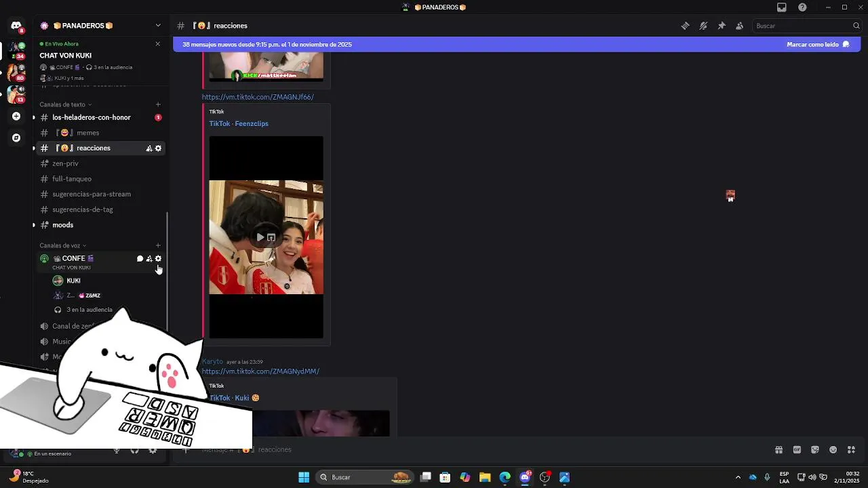The image size is (868, 488).
Task: Open Discord inbox icon in title bar
Action: [782, 7]
